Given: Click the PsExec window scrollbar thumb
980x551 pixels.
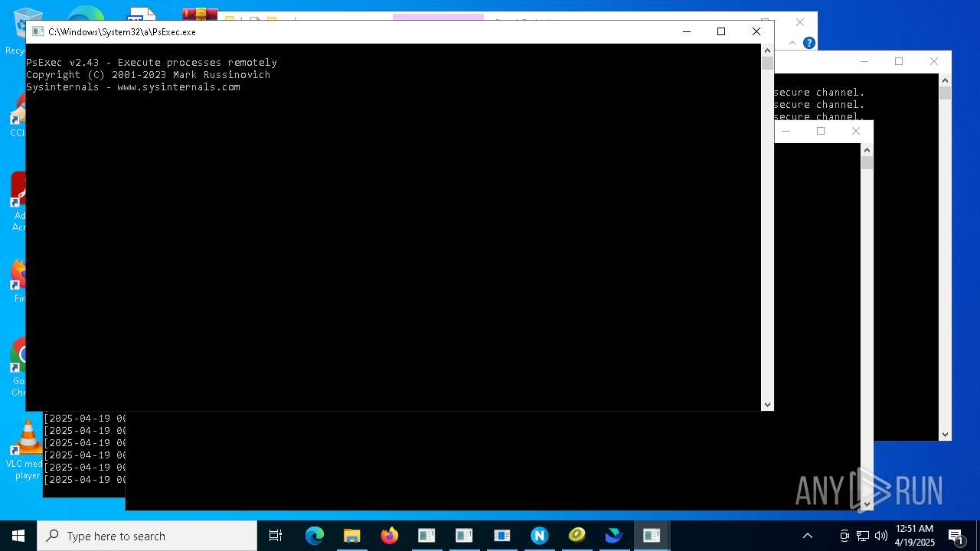Looking at the screenshot, I should [767, 64].
